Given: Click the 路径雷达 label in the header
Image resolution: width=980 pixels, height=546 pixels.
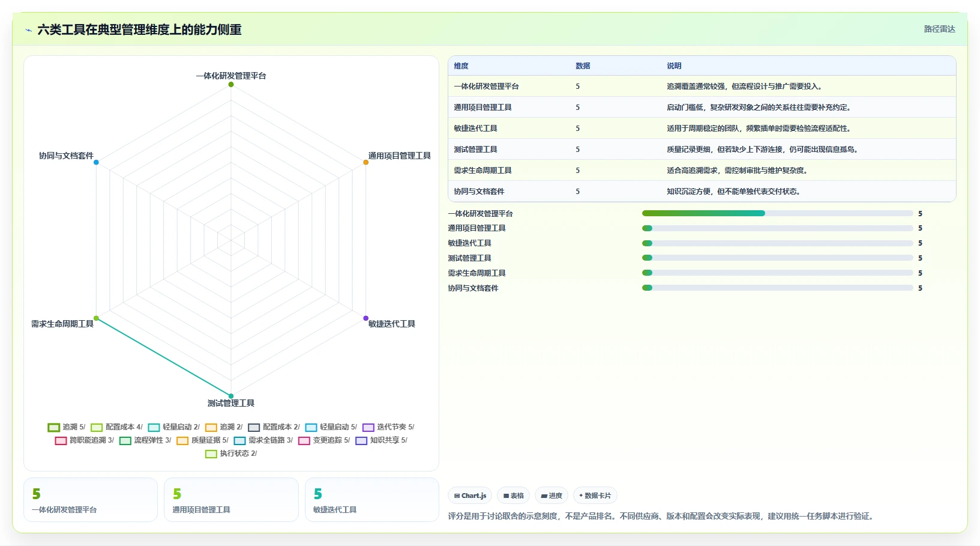Looking at the screenshot, I should point(939,29).
